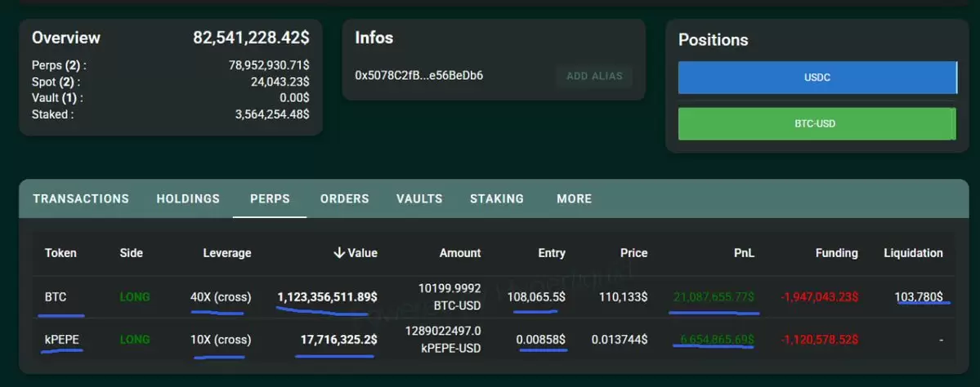Click the amount 10199.9992 BTC-USD

point(450,297)
